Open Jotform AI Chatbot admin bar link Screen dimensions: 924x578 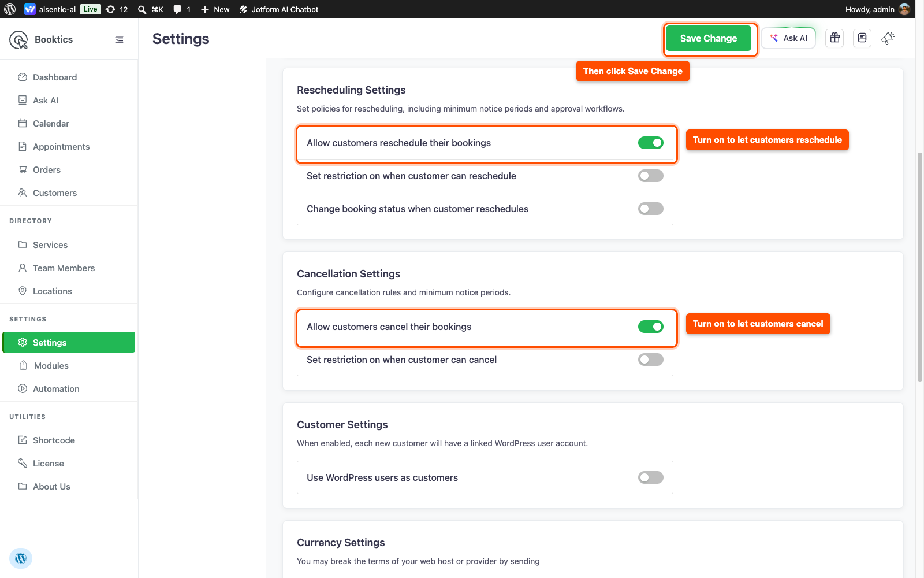[x=278, y=9]
